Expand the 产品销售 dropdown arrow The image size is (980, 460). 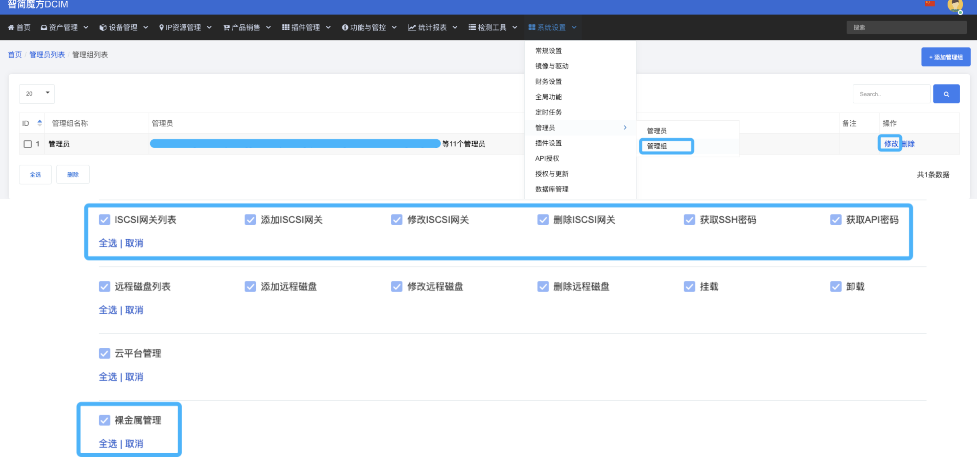269,27
